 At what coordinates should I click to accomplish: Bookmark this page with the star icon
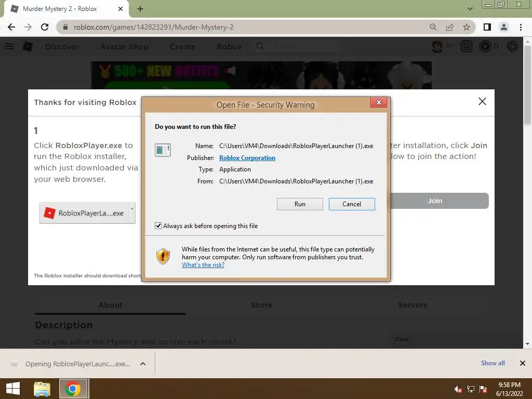pyautogui.click(x=467, y=27)
